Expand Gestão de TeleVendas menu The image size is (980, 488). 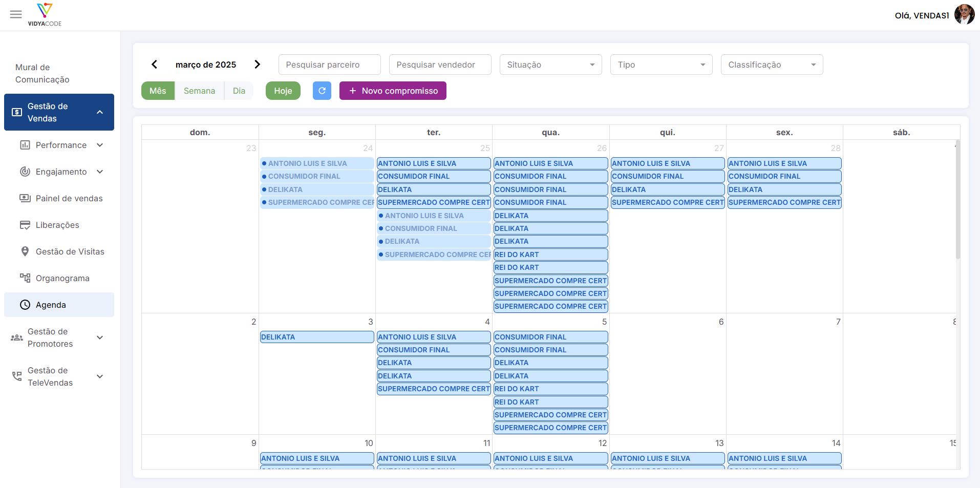tap(100, 376)
